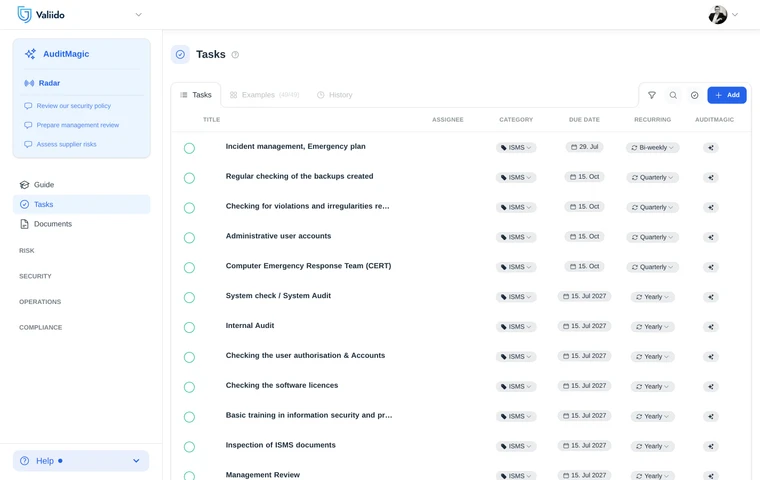Launch AuditMagic for Internal Audit row
This screenshot has width=768, height=480.
pos(711,327)
